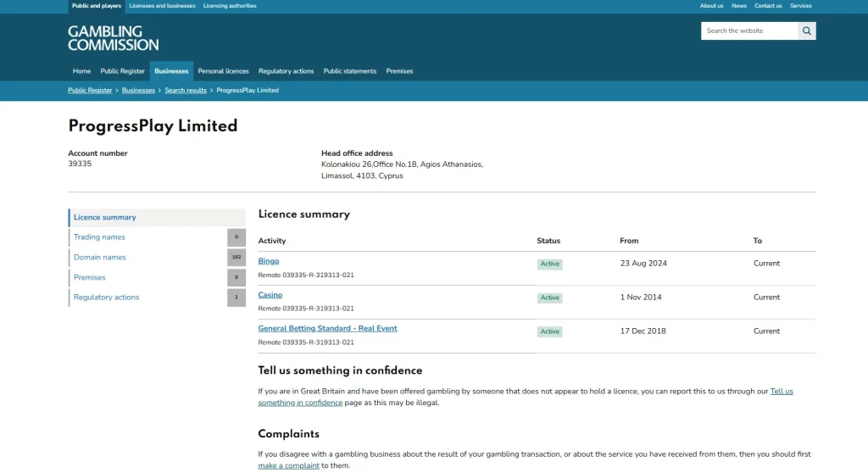Screen dimensions: 868x473
Task: Open General Betting Standard - Real Event link
Action: tap(327, 328)
